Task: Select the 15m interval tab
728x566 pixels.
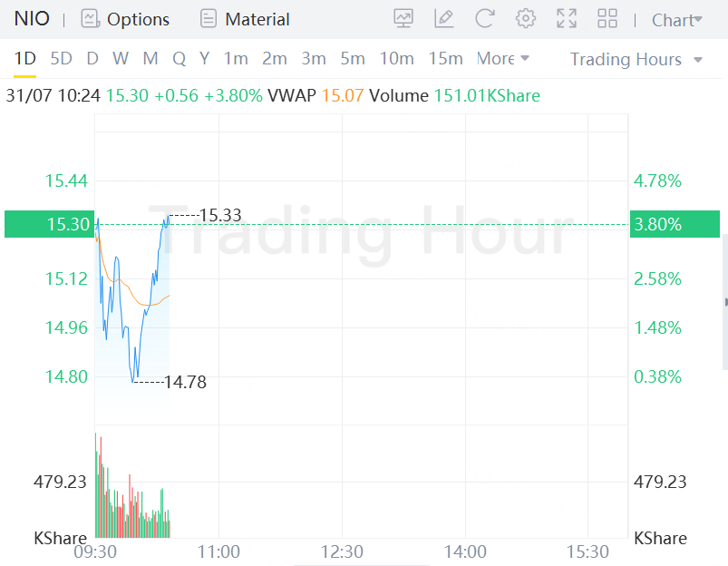Action: click(x=446, y=59)
